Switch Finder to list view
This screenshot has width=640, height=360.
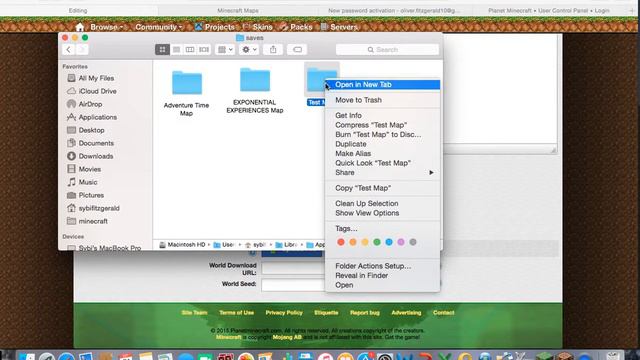176,49
